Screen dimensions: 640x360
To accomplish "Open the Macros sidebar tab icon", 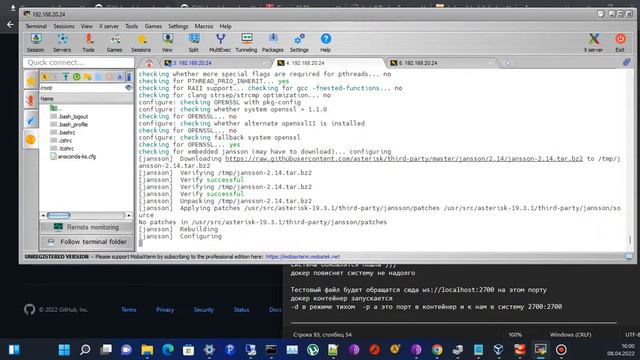I will [x=31, y=120].
